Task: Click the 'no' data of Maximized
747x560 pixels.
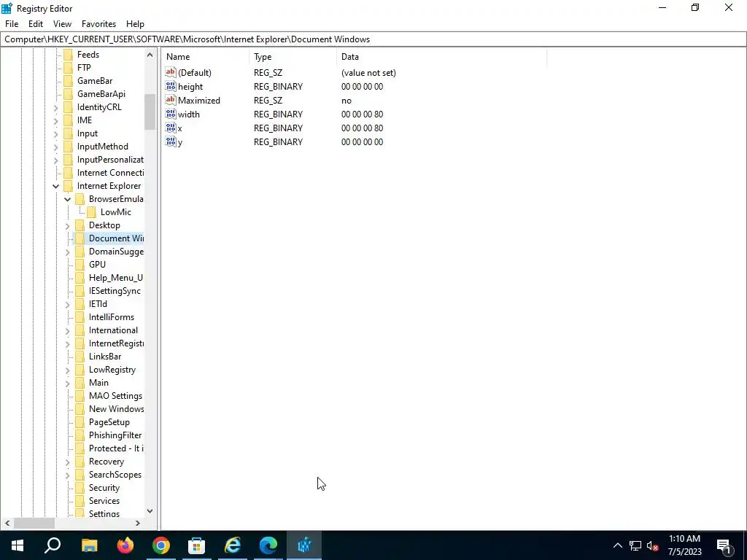Action: [x=347, y=101]
